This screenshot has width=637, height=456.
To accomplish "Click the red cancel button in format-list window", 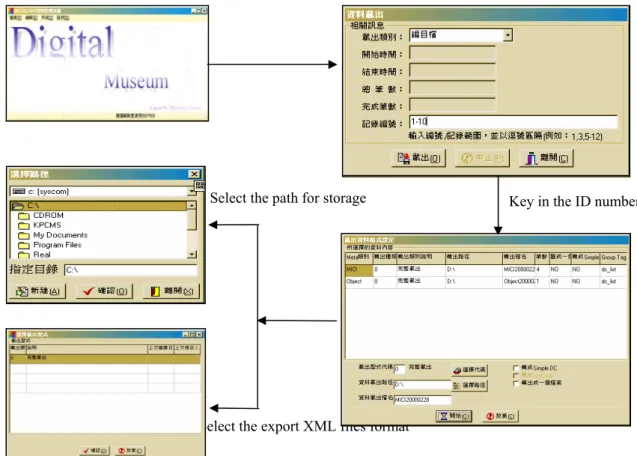I will tap(130, 451).
